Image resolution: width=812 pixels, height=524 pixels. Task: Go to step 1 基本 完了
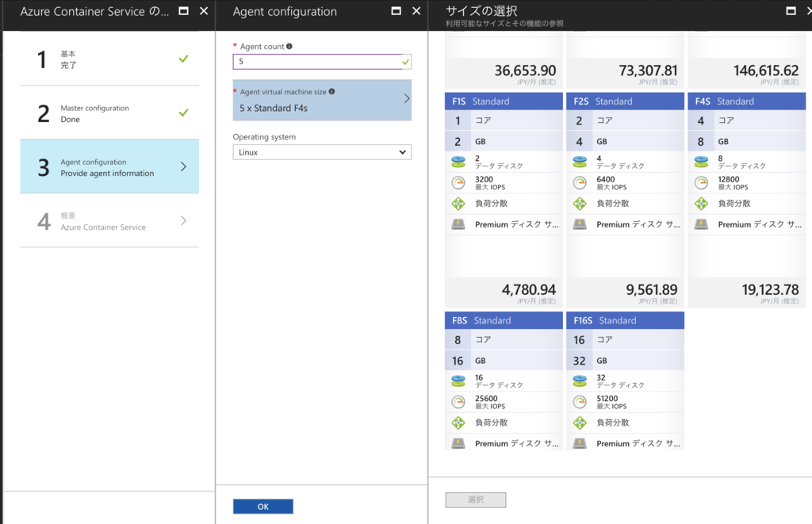109,59
